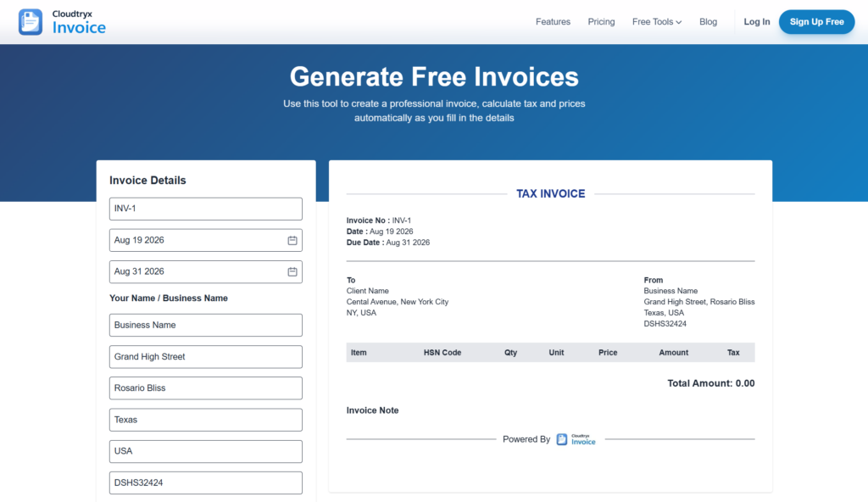Select the Aug 19 2026 date field
The image size is (868, 502).
[x=206, y=241]
